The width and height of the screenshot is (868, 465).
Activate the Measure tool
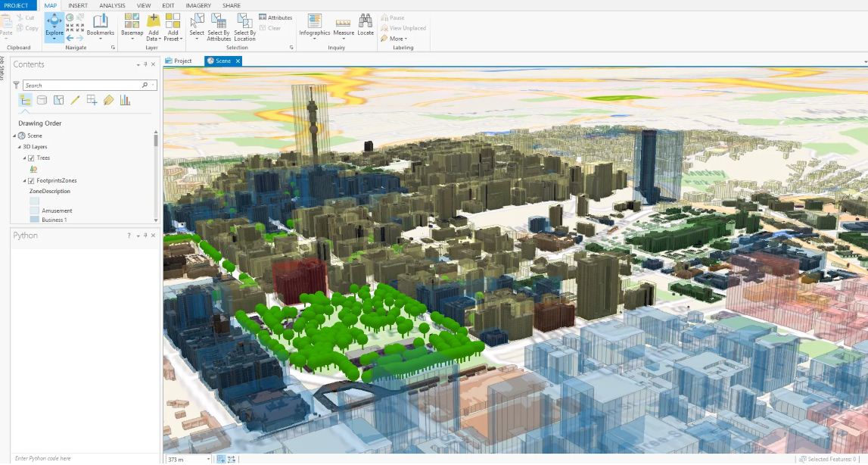pyautogui.click(x=344, y=27)
